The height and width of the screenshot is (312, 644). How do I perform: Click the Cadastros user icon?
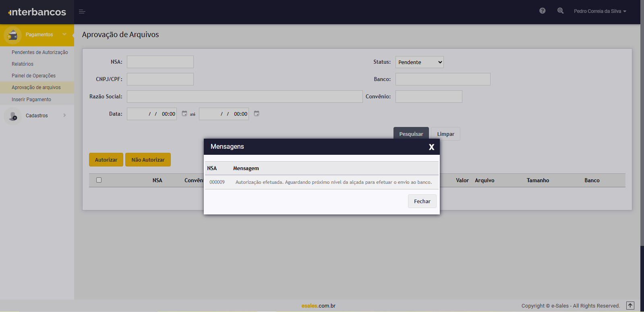pos(12,116)
